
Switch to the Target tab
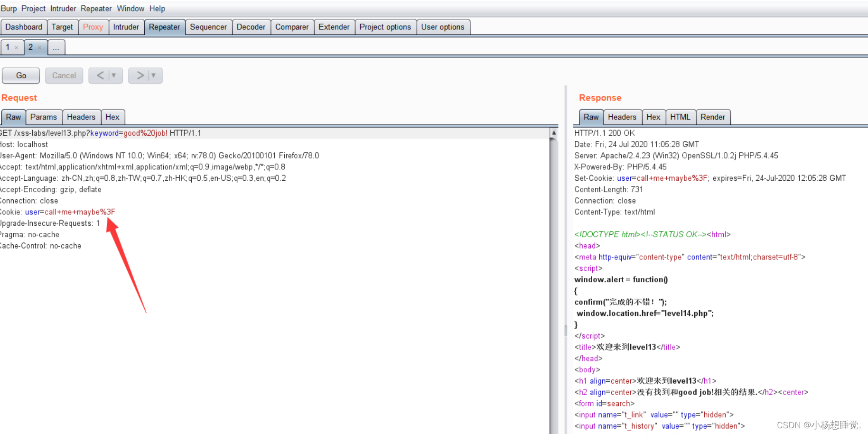pyautogui.click(x=62, y=27)
